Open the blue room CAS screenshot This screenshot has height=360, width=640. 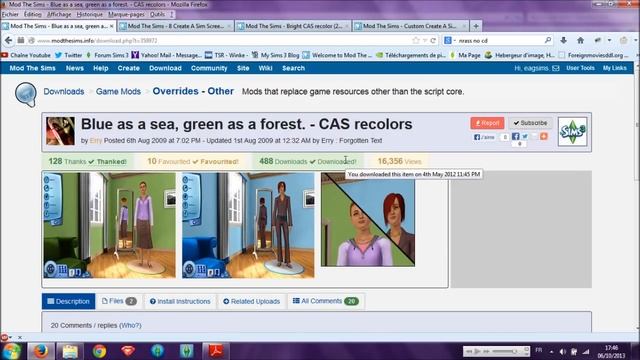pyautogui.click(x=248, y=225)
